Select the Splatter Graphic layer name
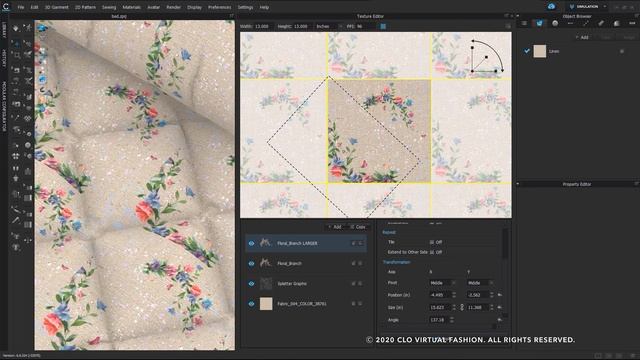The width and height of the screenshot is (640, 360). coord(292,283)
